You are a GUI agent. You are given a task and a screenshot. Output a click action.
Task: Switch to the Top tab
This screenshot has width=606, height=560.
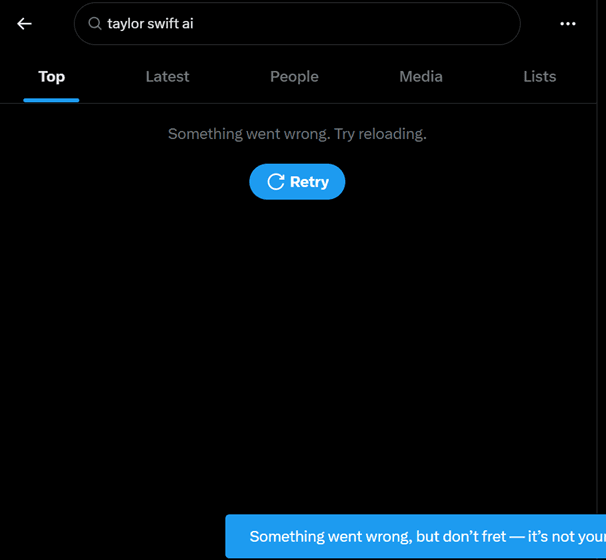(51, 77)
